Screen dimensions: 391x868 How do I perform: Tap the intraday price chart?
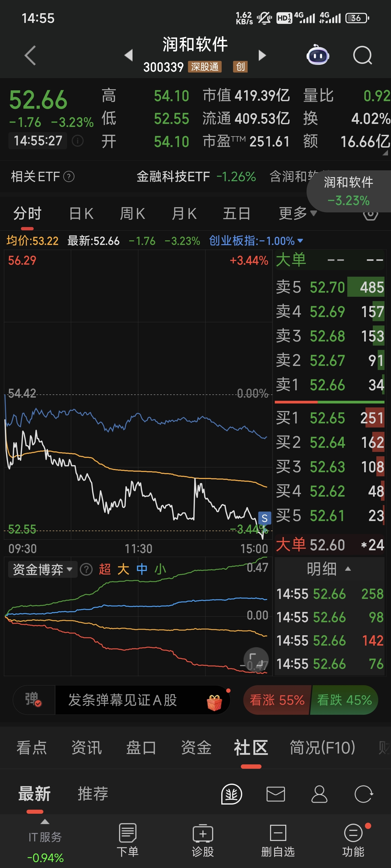tap(138, 395)
